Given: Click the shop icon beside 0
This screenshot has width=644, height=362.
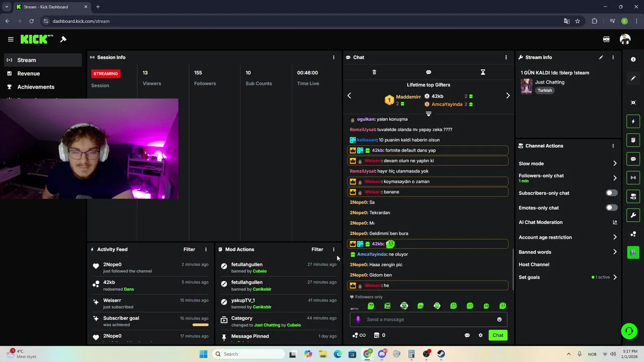Looking at the screenshot, I should tap(376, 335).
